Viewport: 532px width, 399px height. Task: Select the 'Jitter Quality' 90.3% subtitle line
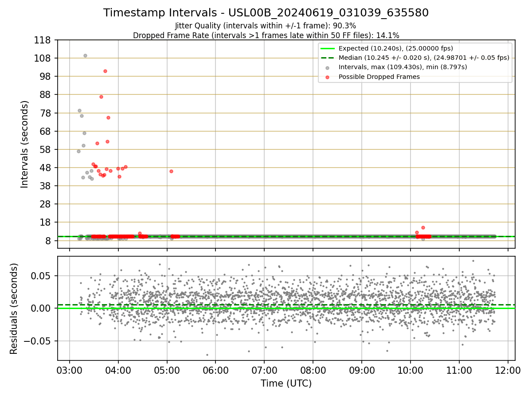pos(266,26)
